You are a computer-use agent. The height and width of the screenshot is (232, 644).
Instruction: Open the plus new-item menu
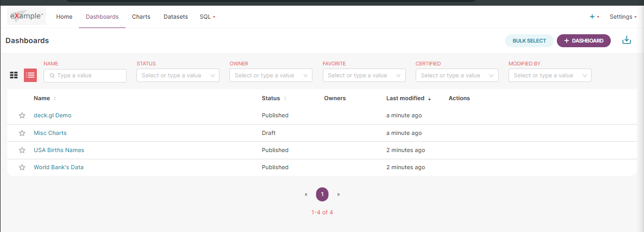point(594,17)
